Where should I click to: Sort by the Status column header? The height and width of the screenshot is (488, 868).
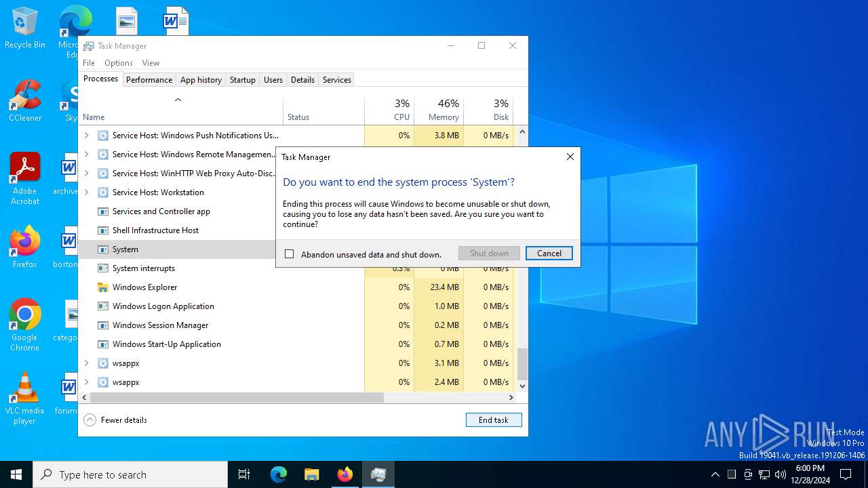coord(324,111)
